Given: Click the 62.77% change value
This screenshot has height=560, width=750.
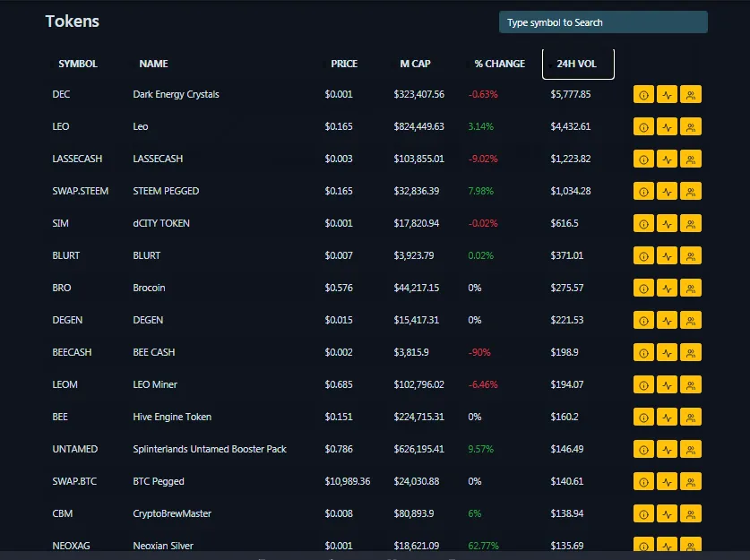Looking at the screenshot, I should [483, 546].
